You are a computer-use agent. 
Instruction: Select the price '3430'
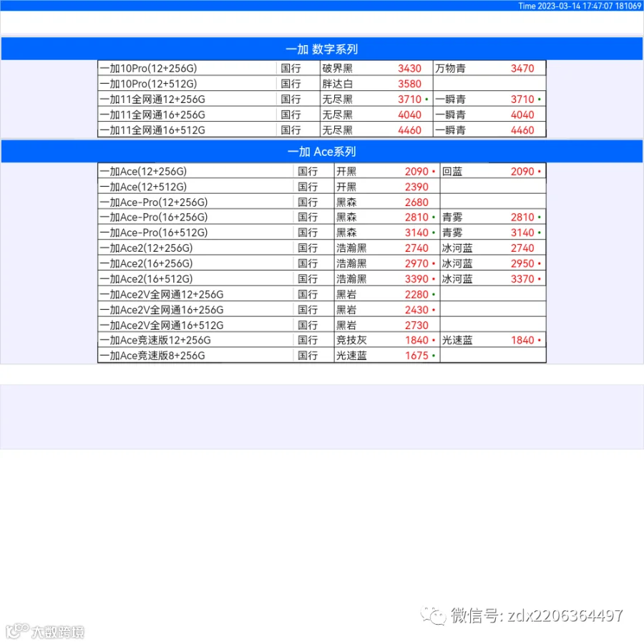409,68
